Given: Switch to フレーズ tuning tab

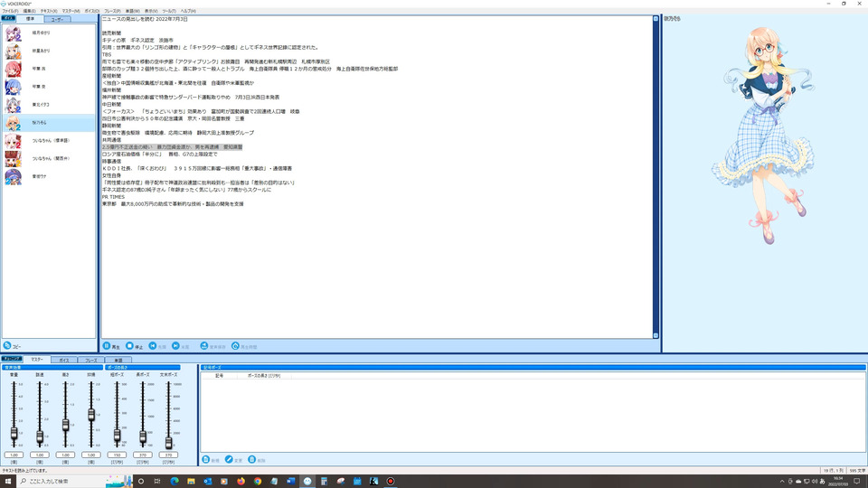Looking at the screenshot, I should tap(90, 361).
